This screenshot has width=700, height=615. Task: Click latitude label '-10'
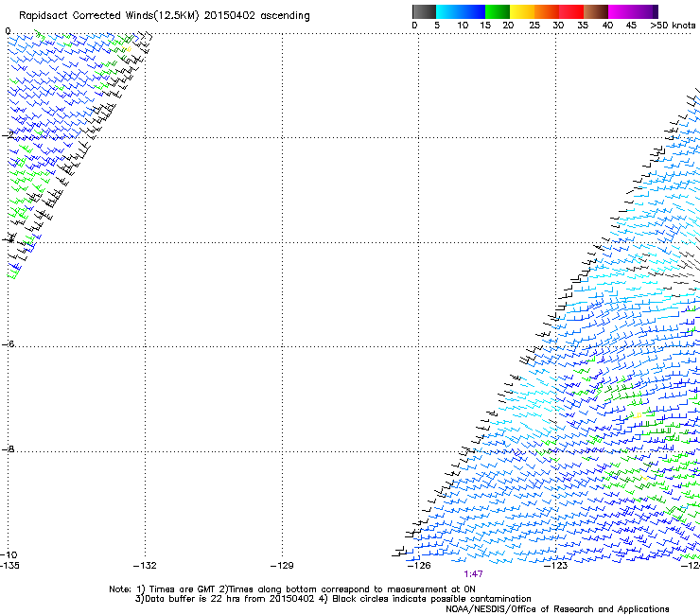coord(9,554)
